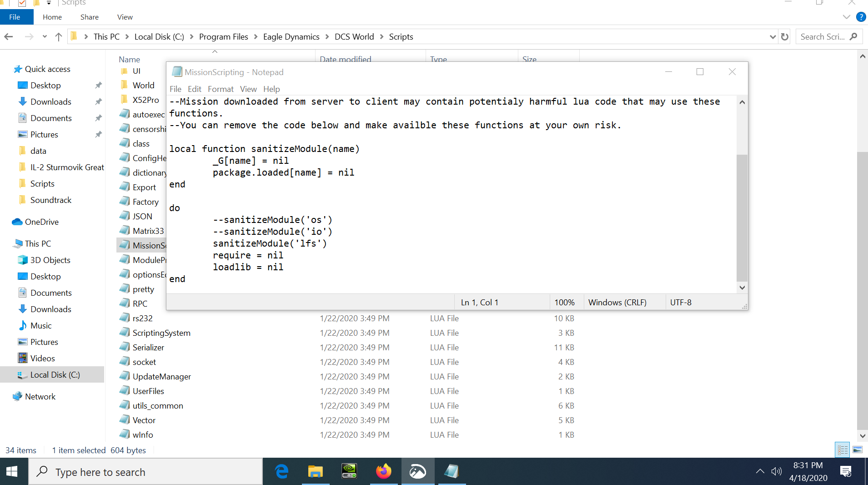Select the UpdateManager file

(x=161, y=377)
